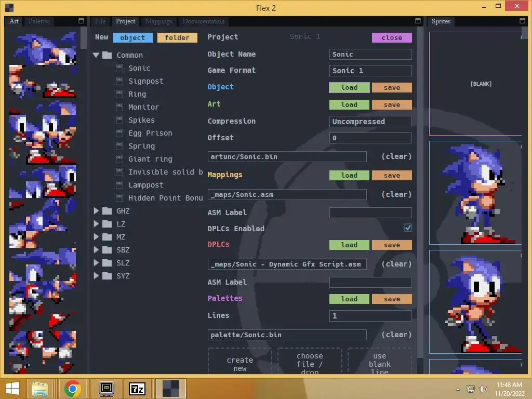Click the new object button
Image resolution: width=532 pixels, height=399 pixels.
tap(132, 37)
